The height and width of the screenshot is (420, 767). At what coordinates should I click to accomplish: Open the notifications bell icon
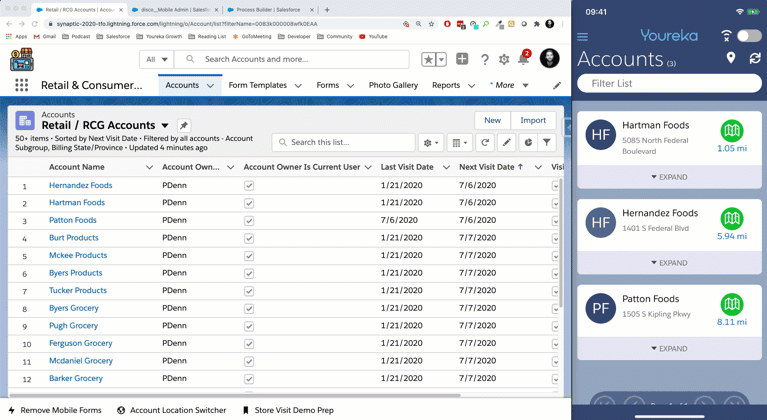coord(523,59)
